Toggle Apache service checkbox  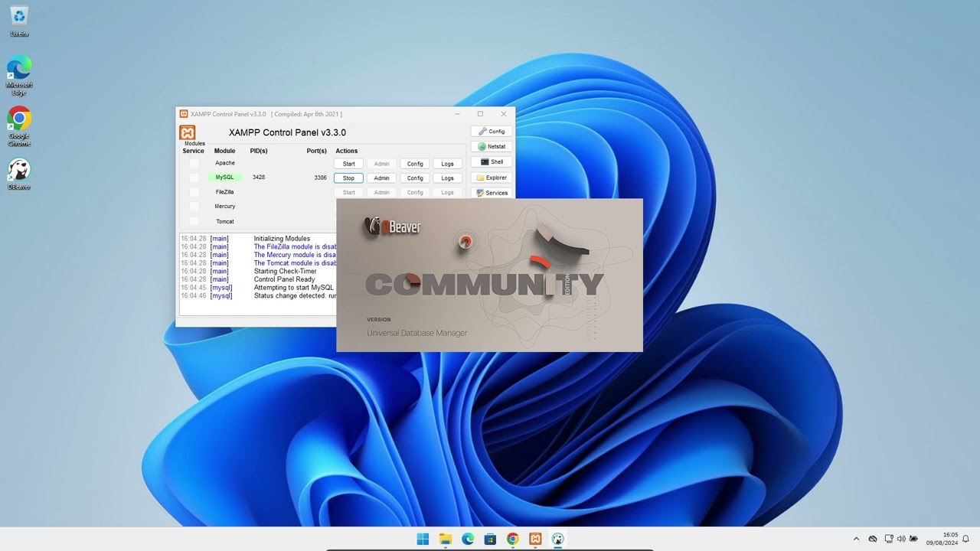(194, 163)
